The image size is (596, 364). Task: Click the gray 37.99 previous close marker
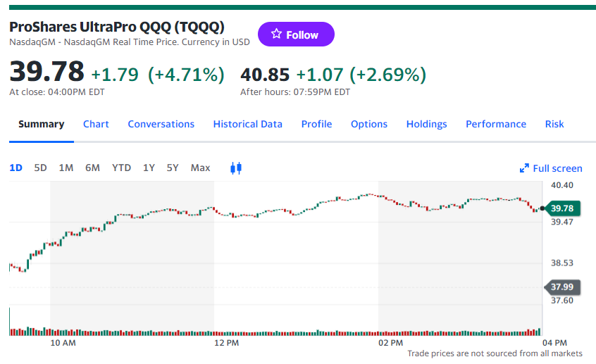[563, 287]
